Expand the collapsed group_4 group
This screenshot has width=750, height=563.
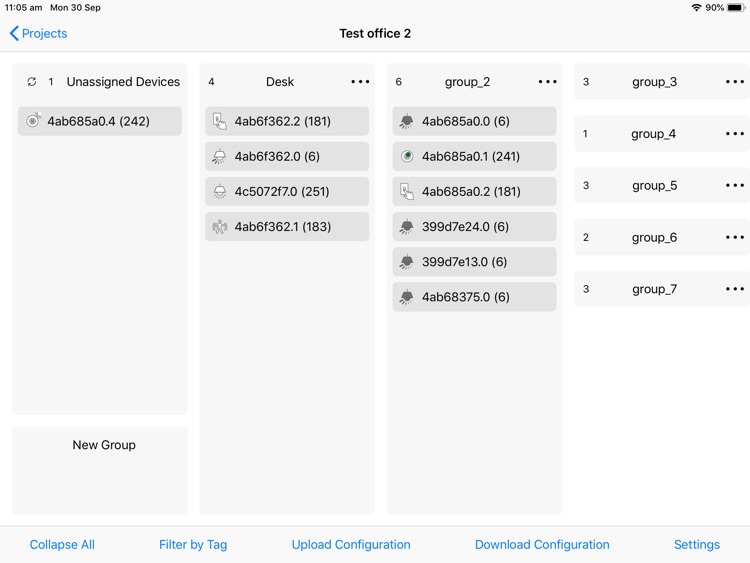click(x=662, y=133)
